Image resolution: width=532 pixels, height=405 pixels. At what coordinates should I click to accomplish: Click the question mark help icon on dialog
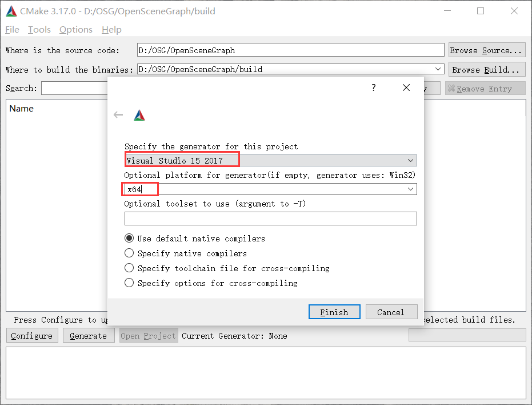coord(373,88)
